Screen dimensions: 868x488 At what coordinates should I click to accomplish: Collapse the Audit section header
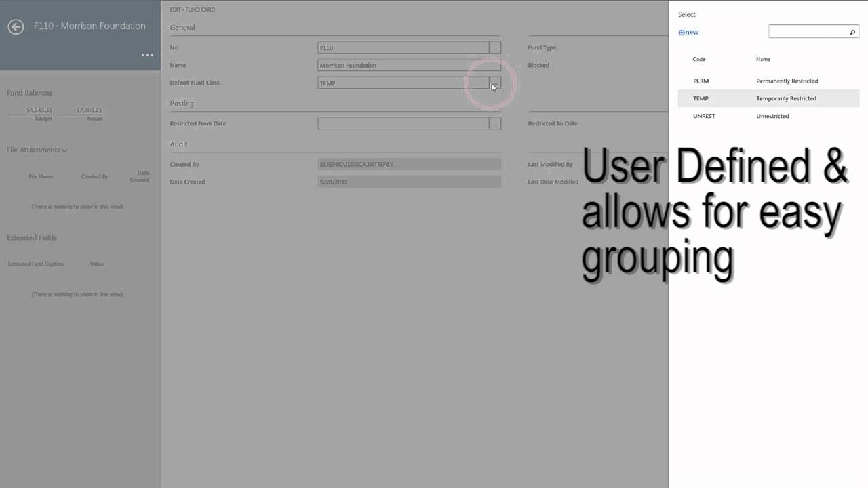178,144
